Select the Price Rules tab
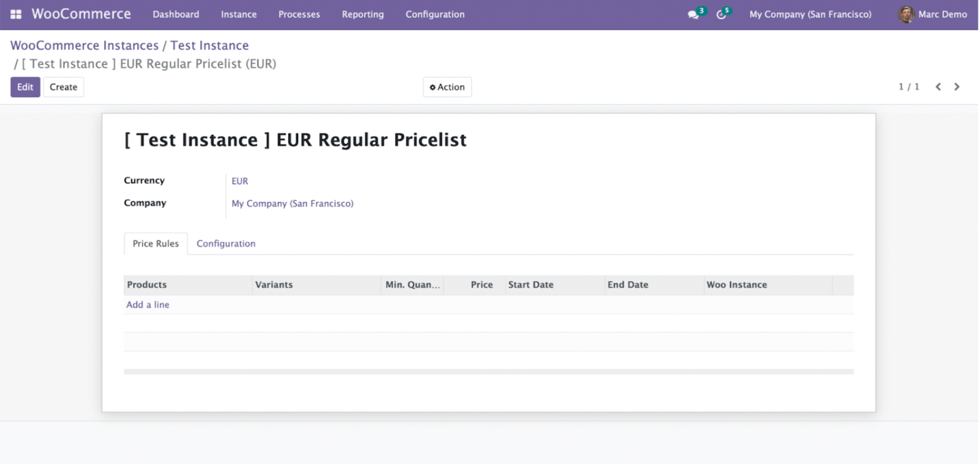Screen dimensions: 980x464 155,244
